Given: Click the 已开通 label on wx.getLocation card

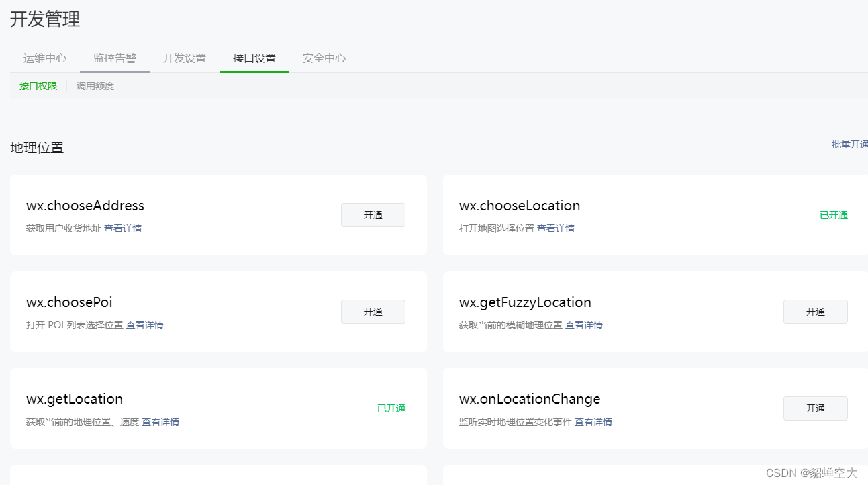Looking at the screenshot, I should point(391,408).
